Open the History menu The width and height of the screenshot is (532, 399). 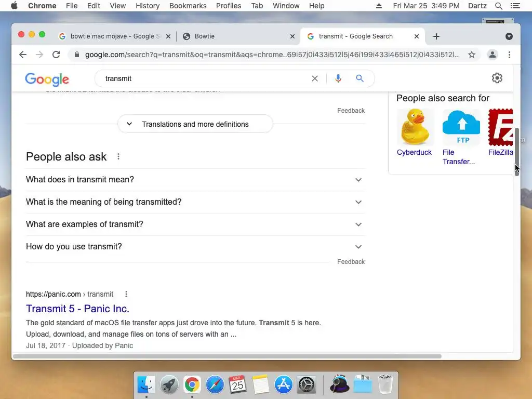coord(148,6)
